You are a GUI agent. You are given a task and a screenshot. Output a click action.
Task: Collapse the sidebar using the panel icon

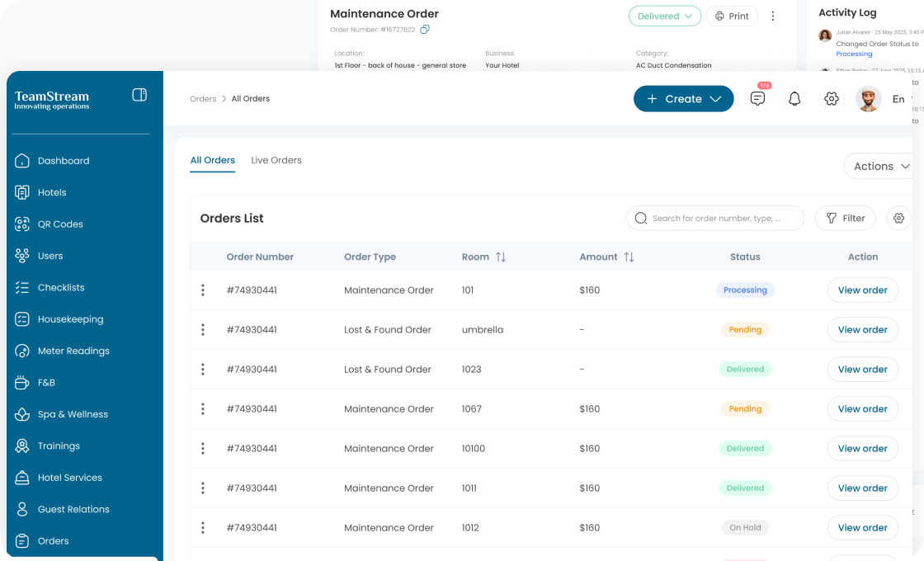(x=139, y=95)
